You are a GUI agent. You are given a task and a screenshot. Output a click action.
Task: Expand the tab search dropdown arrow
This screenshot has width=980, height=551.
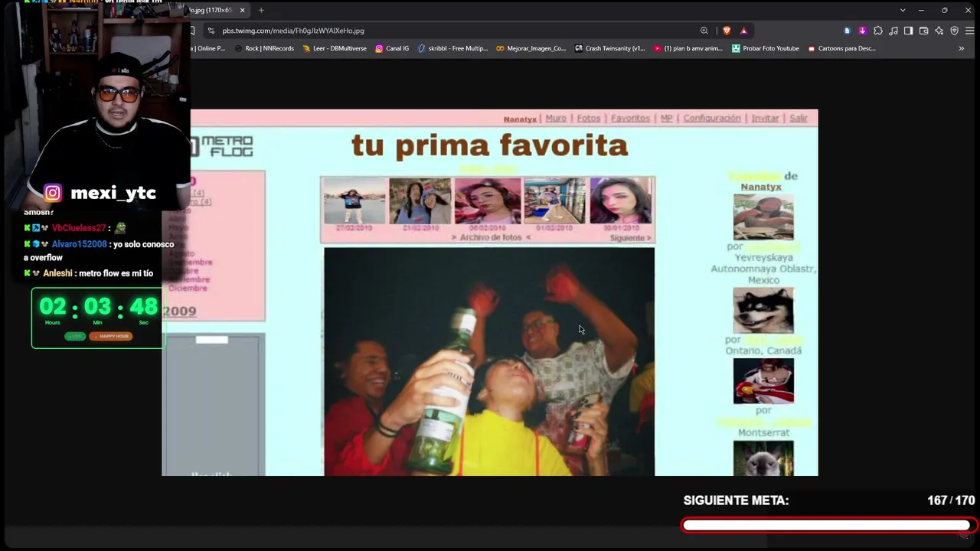pos(903,10)
